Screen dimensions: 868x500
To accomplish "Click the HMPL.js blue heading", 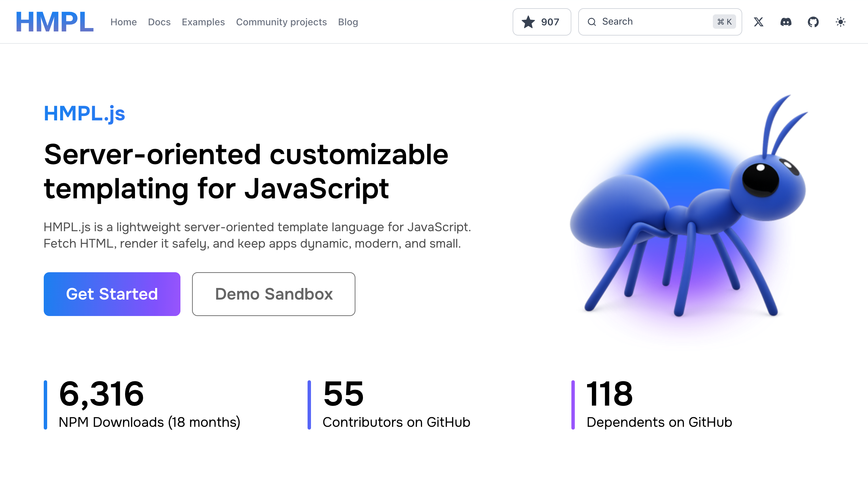I will (84, 113).
